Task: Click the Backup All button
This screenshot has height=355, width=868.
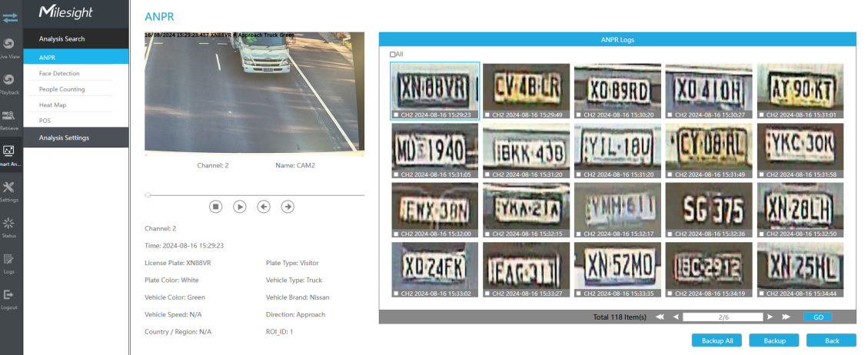Action: [717, 340]
